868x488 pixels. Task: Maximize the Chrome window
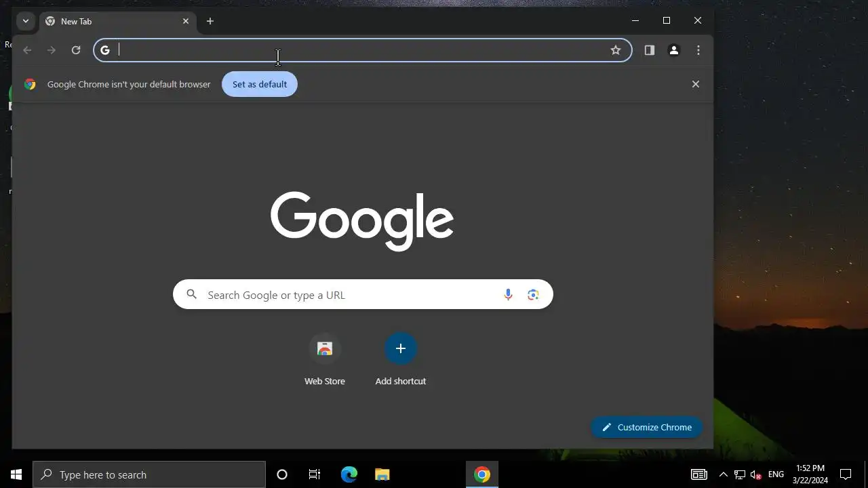667,21
